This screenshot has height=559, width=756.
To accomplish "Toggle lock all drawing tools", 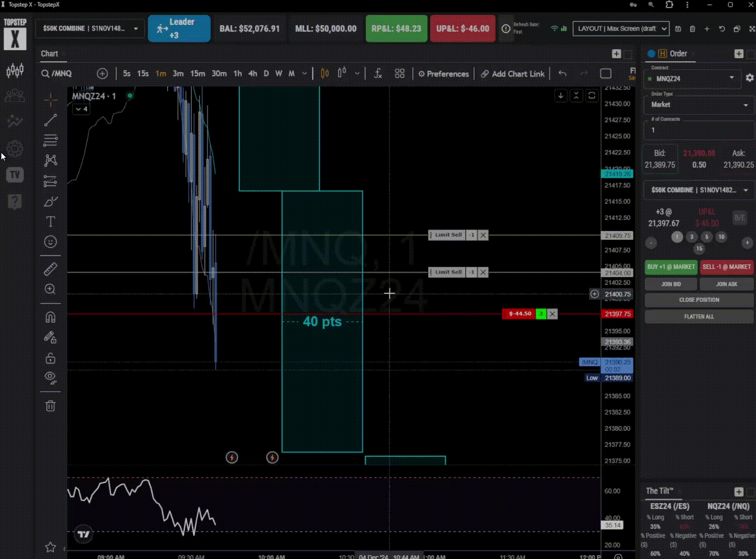I will click(50, 358).
